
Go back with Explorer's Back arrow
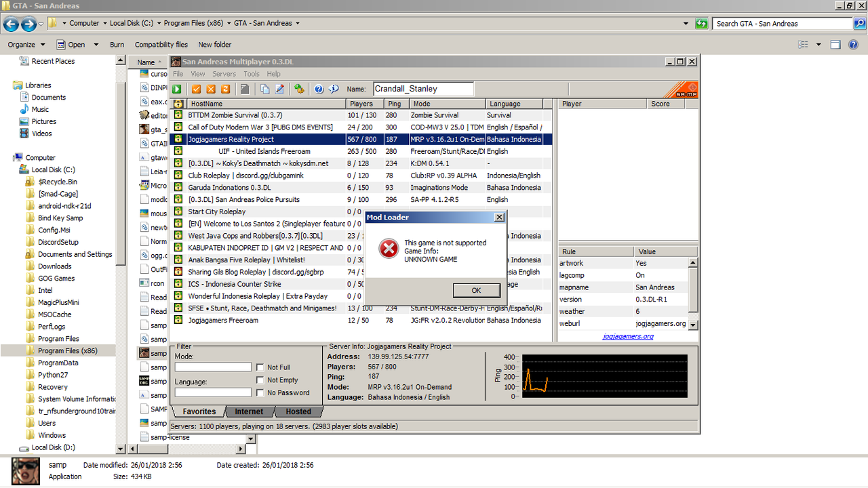point(12,24)
